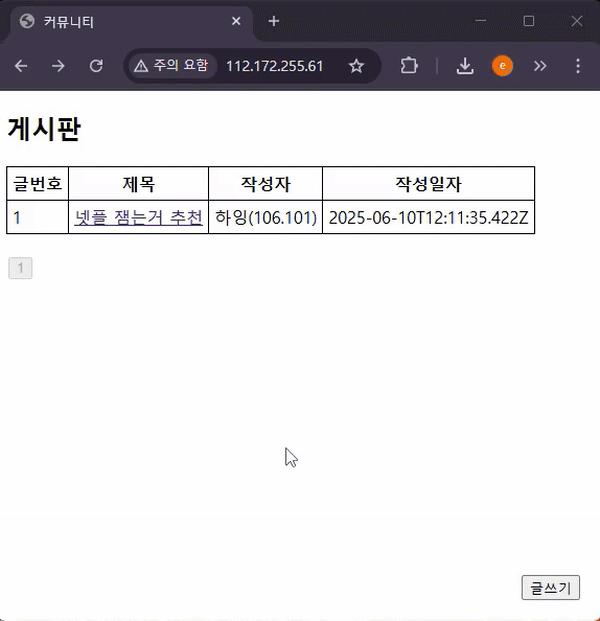The height and width of the screenshot is (621, 600).
Task: Open the post 넷플 잼는거 추천
Action: (x=139, y=217)
